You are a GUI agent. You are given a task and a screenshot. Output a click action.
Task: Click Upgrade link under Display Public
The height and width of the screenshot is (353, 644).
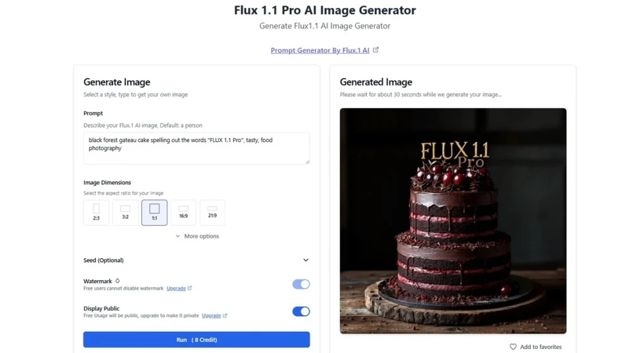pyautogui.click(x=211, y=316)
